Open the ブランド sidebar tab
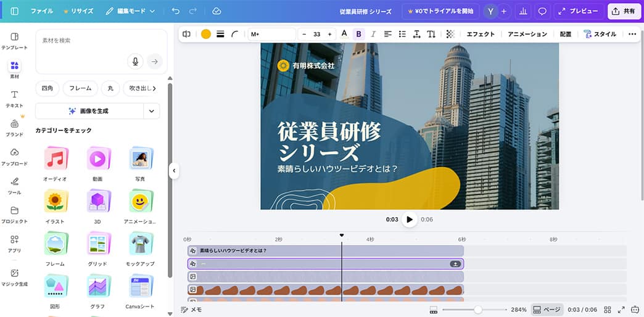Screen dimensions: 644x317 coord(14,128)
